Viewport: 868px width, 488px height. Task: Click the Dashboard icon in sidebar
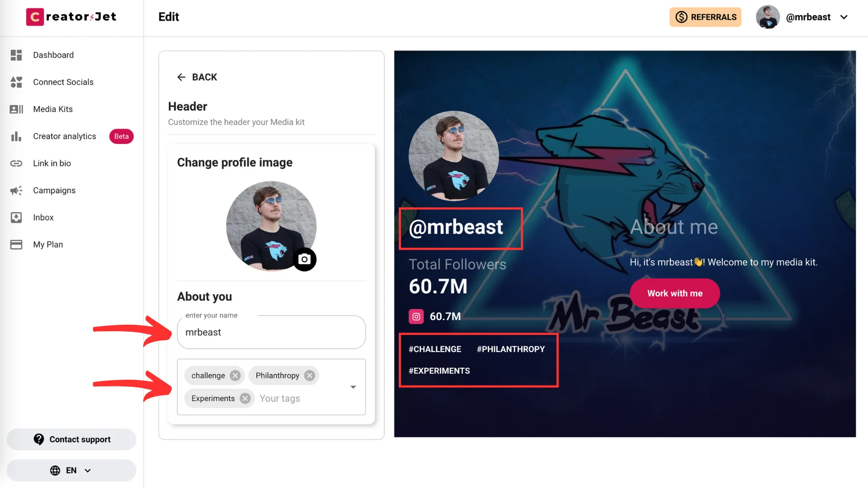(x=16, y=55)
